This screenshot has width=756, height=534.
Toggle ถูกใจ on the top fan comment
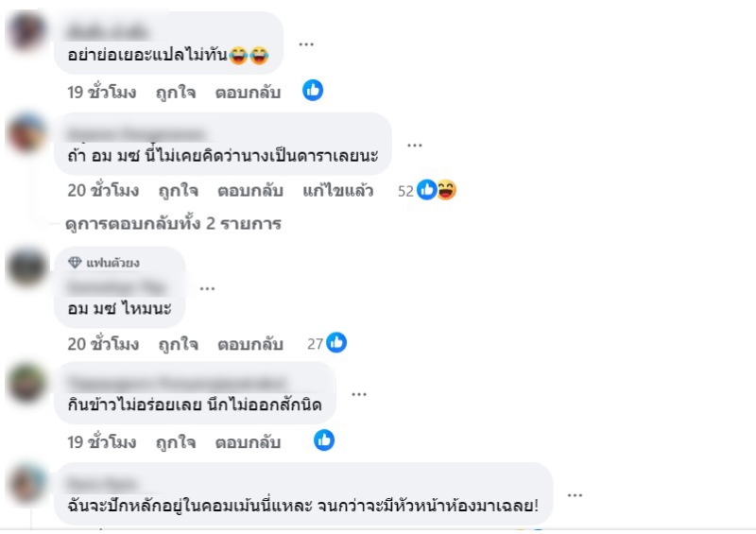coord(179,344)
